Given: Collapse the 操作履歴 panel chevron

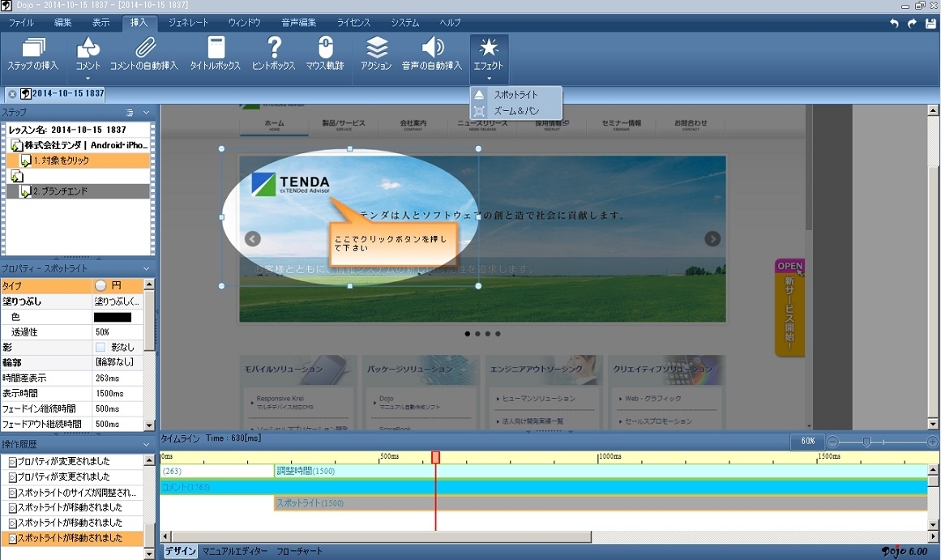Looking at the screenshot, I should point(146,445).
